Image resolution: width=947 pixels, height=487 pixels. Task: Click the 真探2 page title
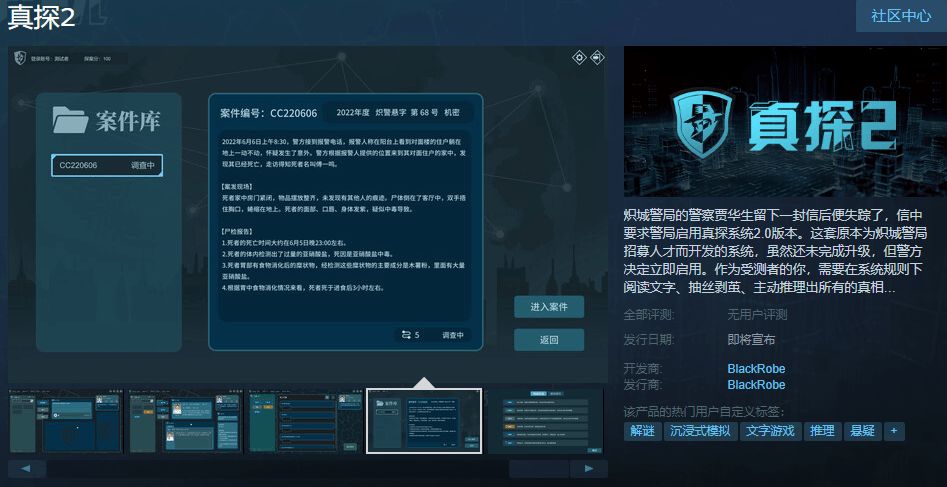point(41,18)
